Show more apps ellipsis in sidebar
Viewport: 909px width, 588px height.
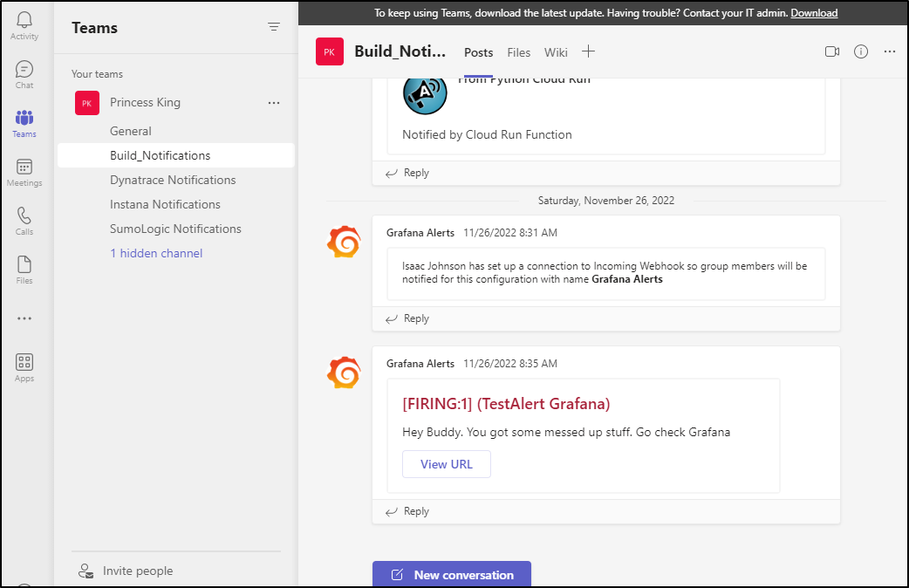24,318
